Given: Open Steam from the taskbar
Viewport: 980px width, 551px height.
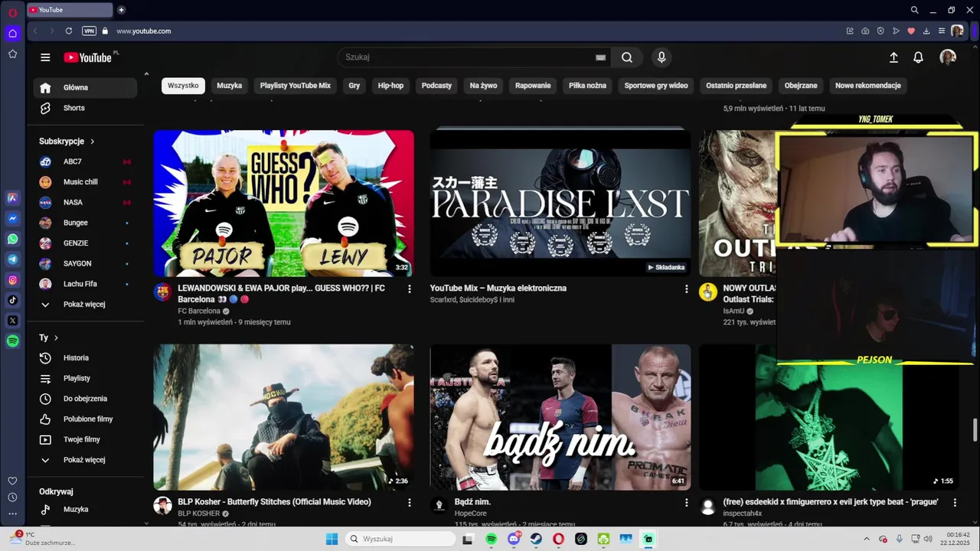Looking at the screenshot, I should tap(536, 539).
